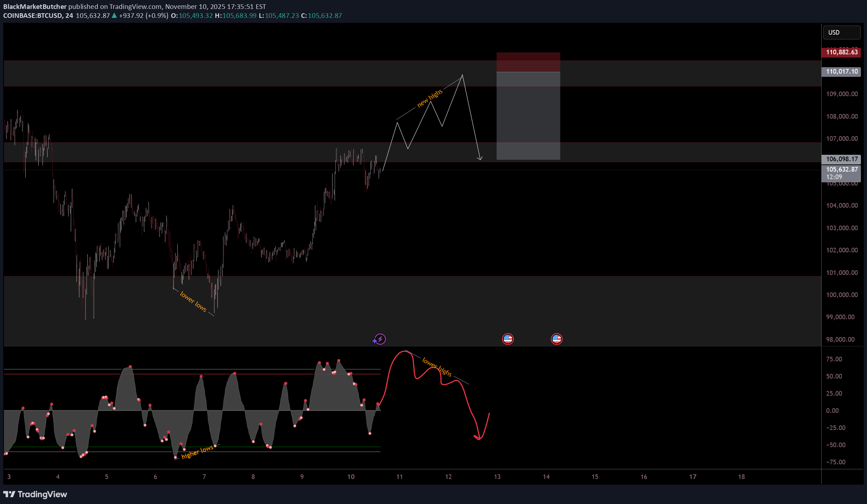
Task: Click the 'new highs' orange annotation
Action: pos(430,98)
